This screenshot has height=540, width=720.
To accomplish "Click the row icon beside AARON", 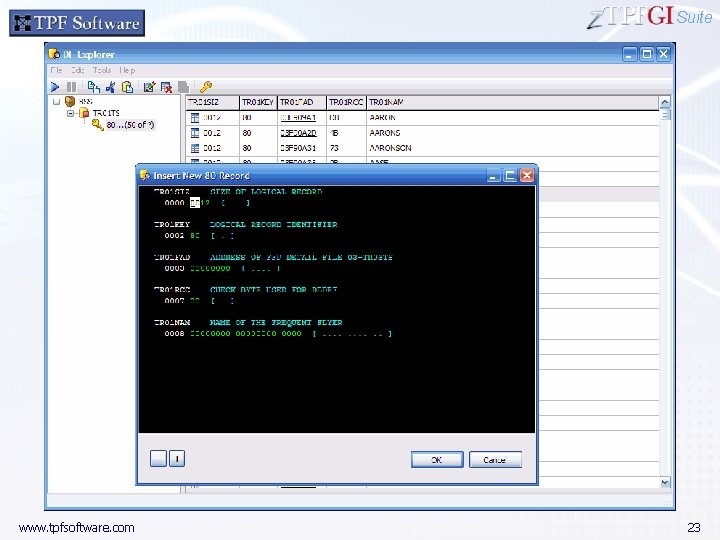I will pos(195,118).
